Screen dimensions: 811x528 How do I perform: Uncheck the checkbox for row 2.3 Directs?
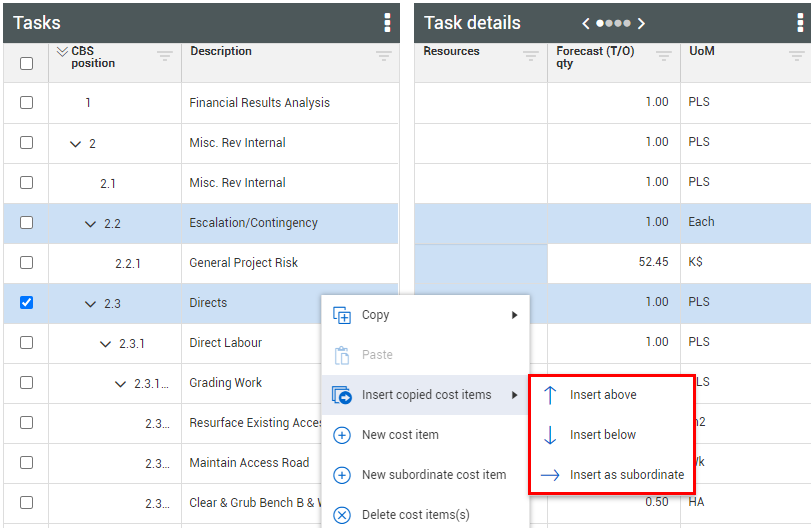26,302
